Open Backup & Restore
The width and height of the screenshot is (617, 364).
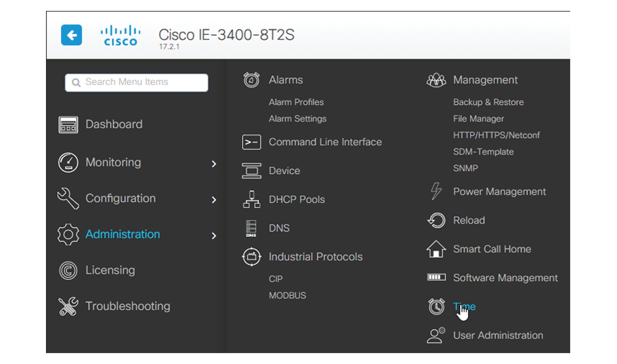pos(488,102)
